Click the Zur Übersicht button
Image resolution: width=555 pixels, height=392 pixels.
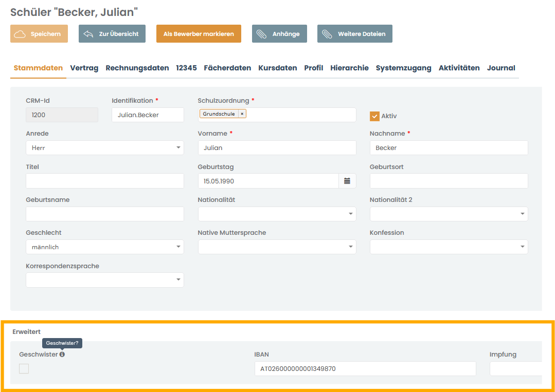[112, 33]
